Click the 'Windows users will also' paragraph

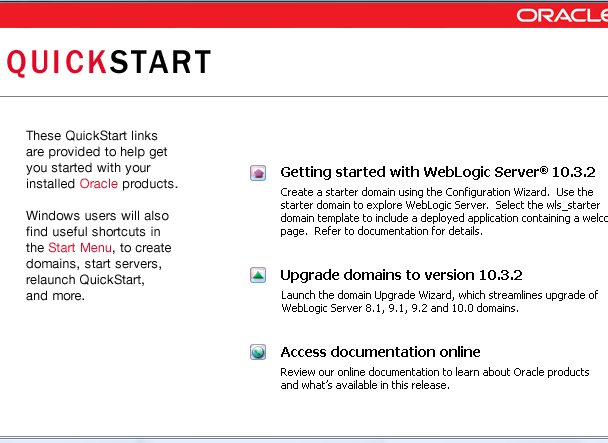tap(98, 256)
